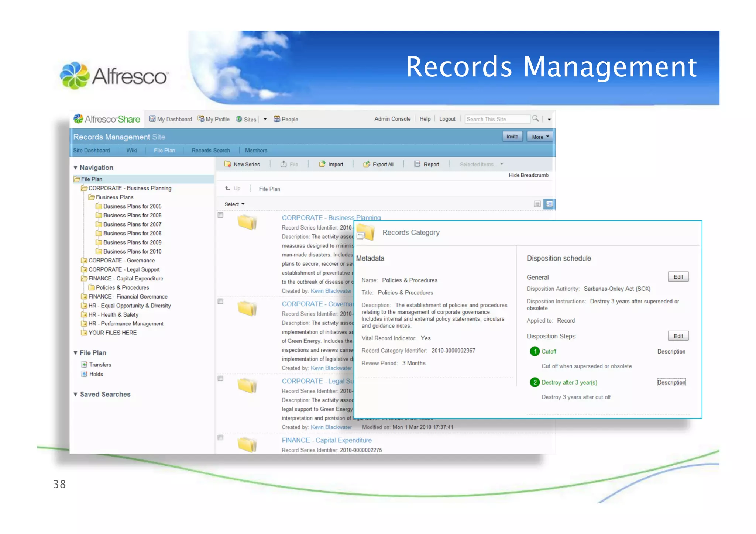
Task: Click in the Search This Site field
Action: [x=497, y=119]
